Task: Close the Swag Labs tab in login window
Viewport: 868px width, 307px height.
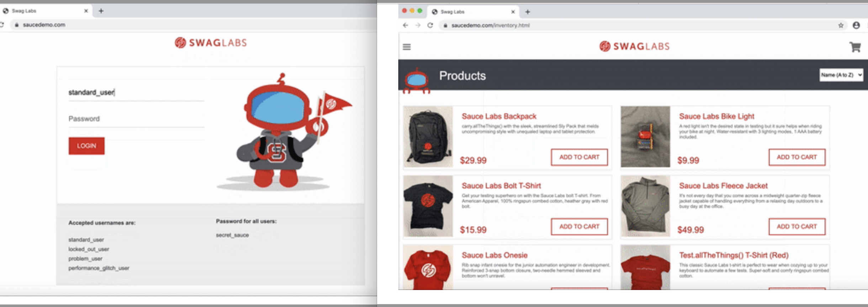Action: pyautogui.click(x=86, y=11)
